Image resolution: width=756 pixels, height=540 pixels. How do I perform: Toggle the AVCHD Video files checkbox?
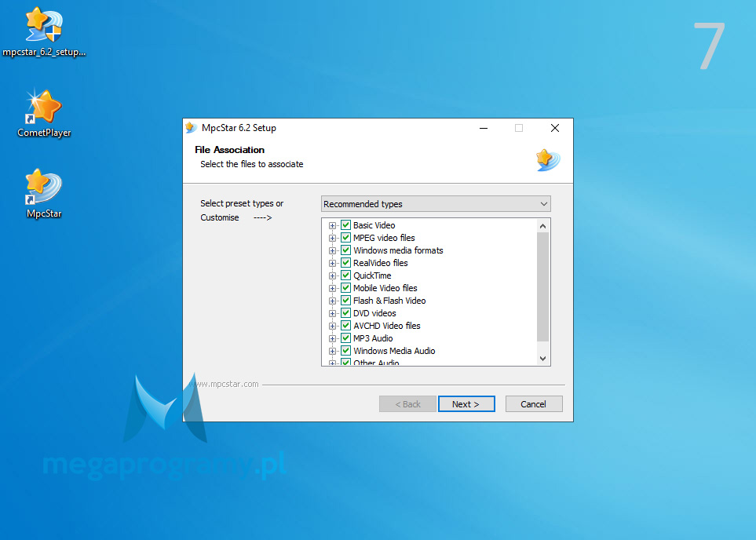pos(345,326)
